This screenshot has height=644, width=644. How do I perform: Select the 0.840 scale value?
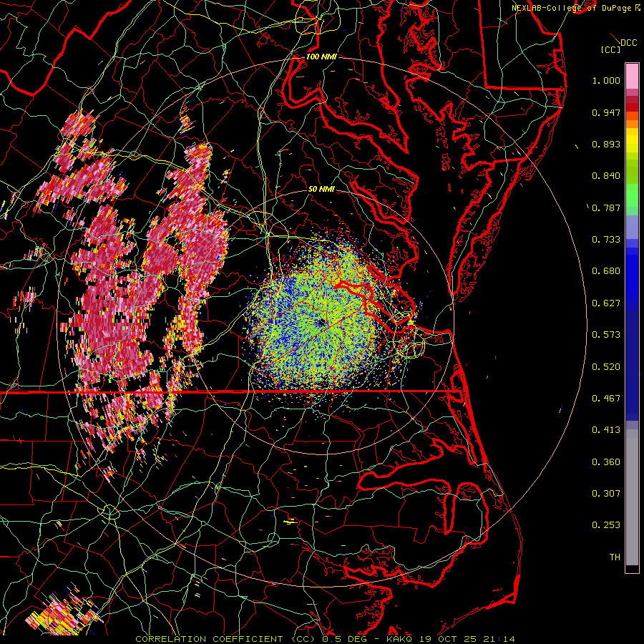pos(606,176)
